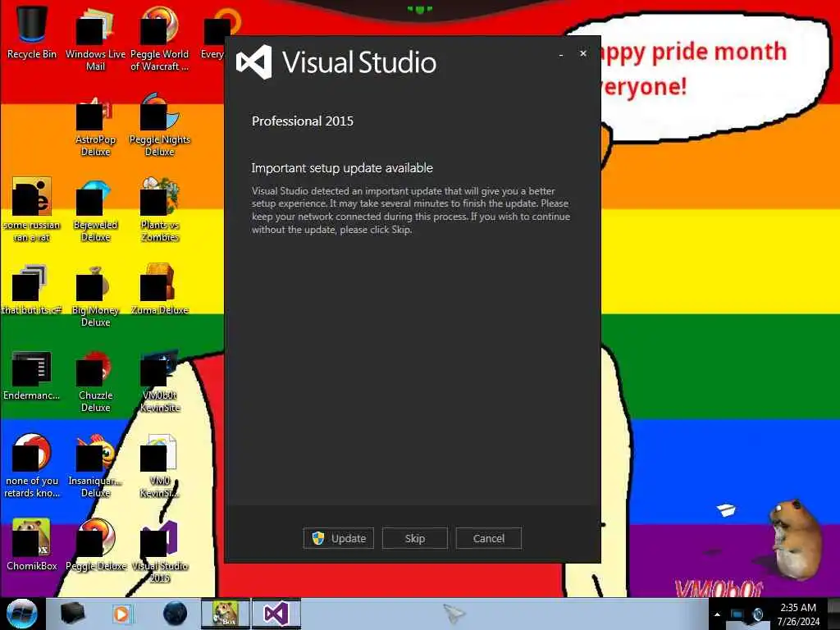The height and width of the screenshot is (630, 840).
Task: Select the 'none of you' desktop shortcut
Action: pyautogui.click(x=32, y=466)
